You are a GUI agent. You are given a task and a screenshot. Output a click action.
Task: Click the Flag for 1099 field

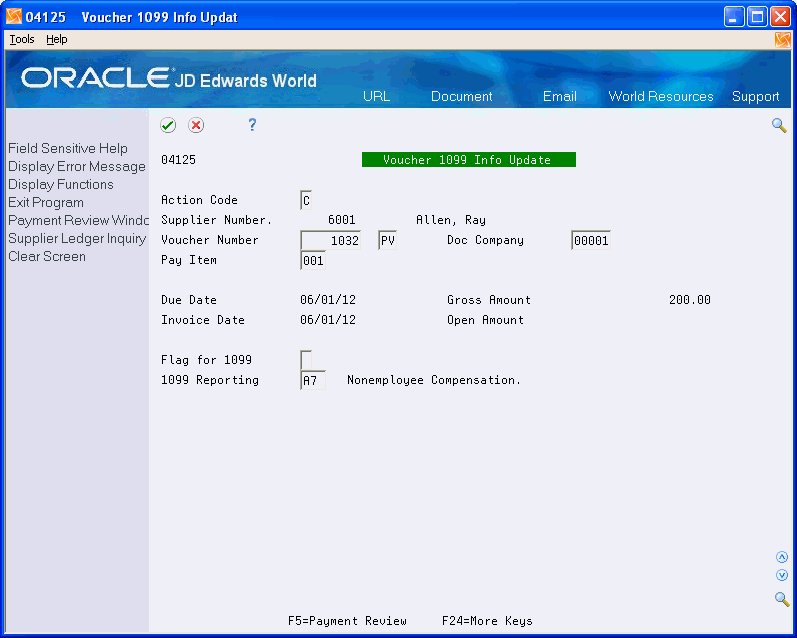pyautogui.click(x=306, y=360)
